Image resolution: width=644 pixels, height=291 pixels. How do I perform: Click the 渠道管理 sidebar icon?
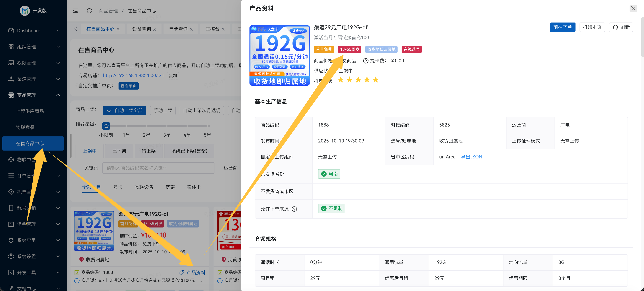[x=11, y=79]
